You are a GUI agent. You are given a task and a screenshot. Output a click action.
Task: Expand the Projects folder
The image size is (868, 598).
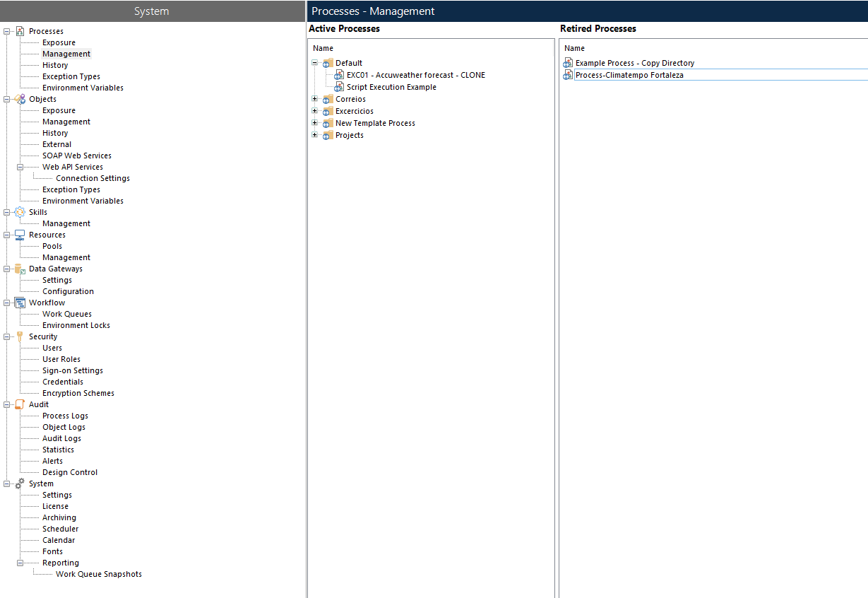(x=315, y=134)
